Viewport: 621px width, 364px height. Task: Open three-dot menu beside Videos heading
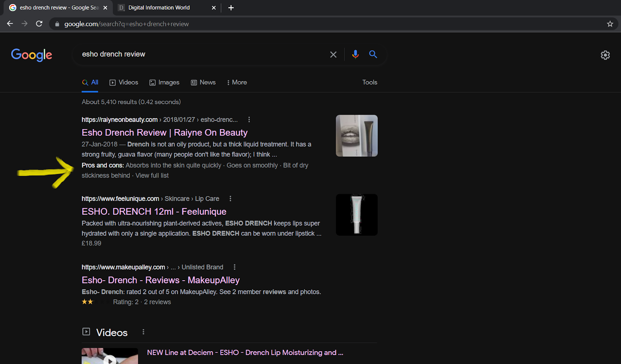coord(143,332)
